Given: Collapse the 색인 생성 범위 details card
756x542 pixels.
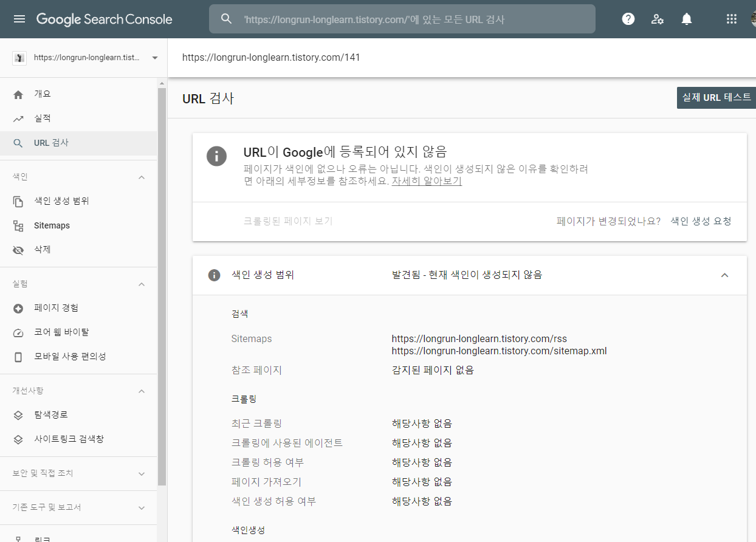Looking at the screenshot, I should point(724,275).
